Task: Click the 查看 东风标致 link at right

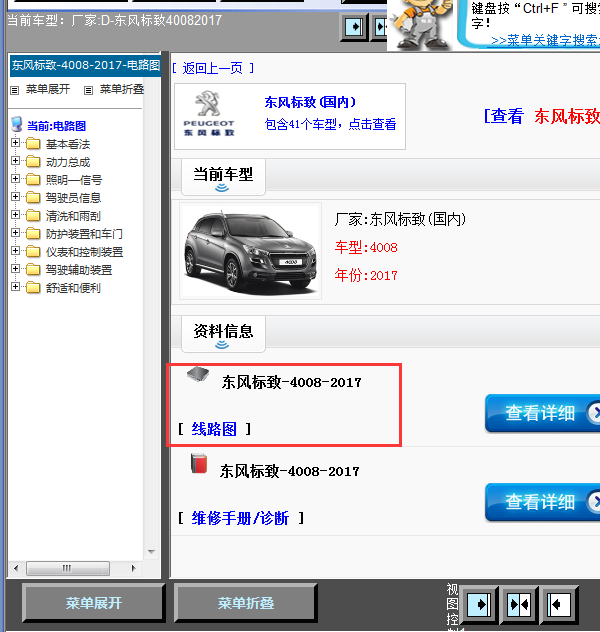Action: click(542, 116)
